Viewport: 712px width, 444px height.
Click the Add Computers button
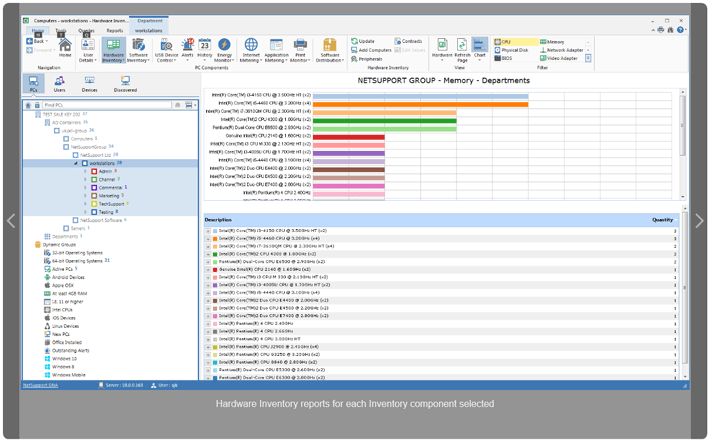374,50
